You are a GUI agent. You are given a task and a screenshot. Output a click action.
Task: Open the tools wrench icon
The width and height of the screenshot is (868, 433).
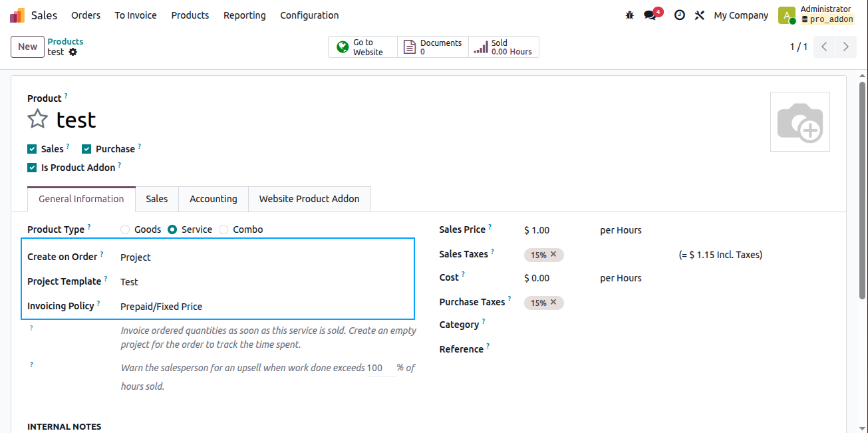(699, 15)
